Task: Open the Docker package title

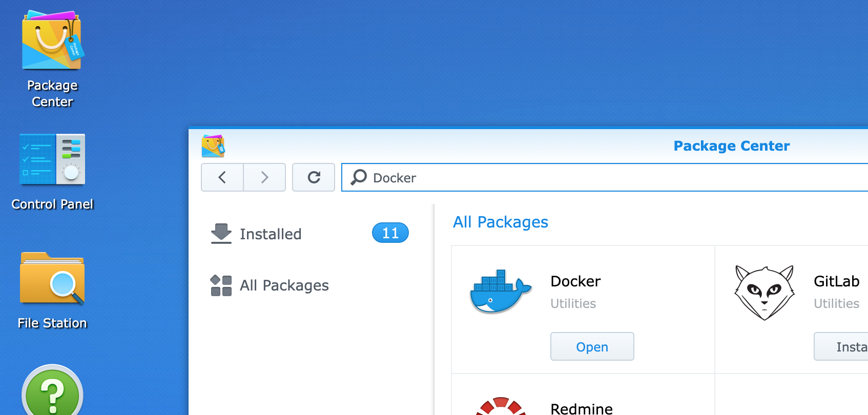Action: coord(575,281)
